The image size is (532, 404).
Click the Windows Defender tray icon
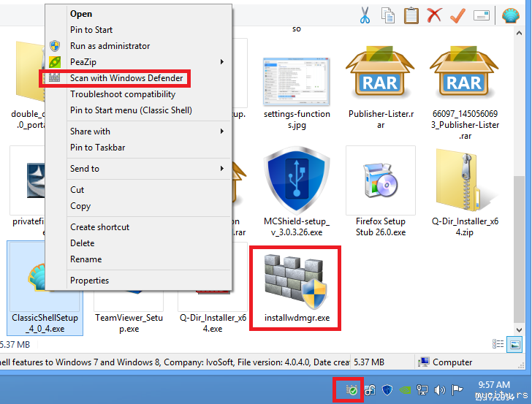(x=351, y=389)
